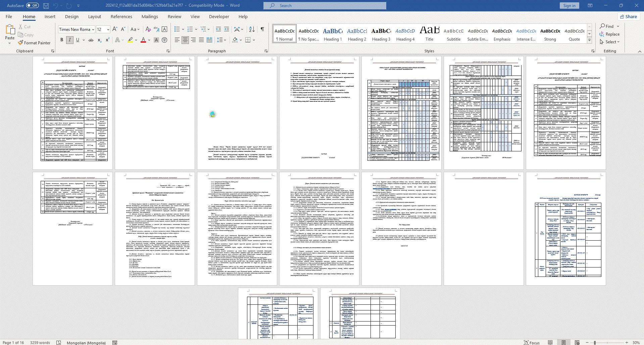Viewport: 644px width, 345px height.
Task: Toggle Italic formatting
Action: click(x=70, y=40)
